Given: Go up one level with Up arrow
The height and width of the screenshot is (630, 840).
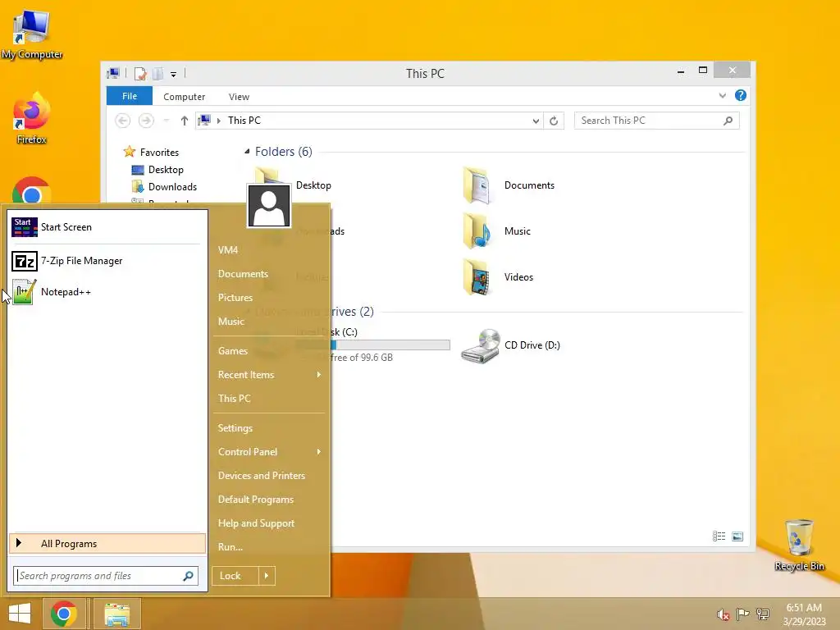Looking at the screenshot, I should (x=185, y=121).
